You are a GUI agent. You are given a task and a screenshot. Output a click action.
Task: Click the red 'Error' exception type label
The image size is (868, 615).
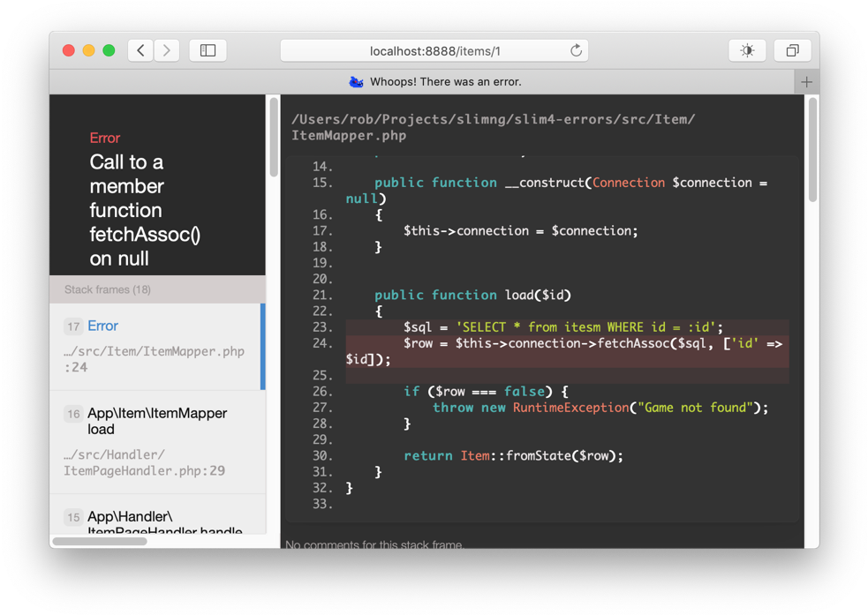coord(104,138)
